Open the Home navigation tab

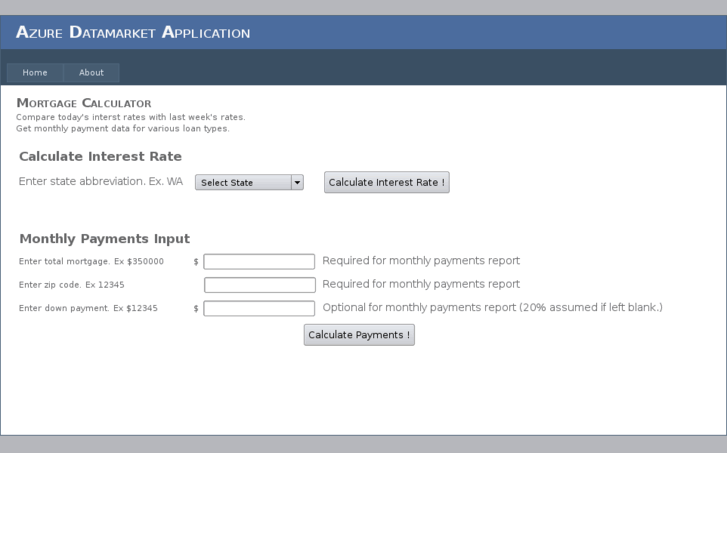[x=35, y=73]
